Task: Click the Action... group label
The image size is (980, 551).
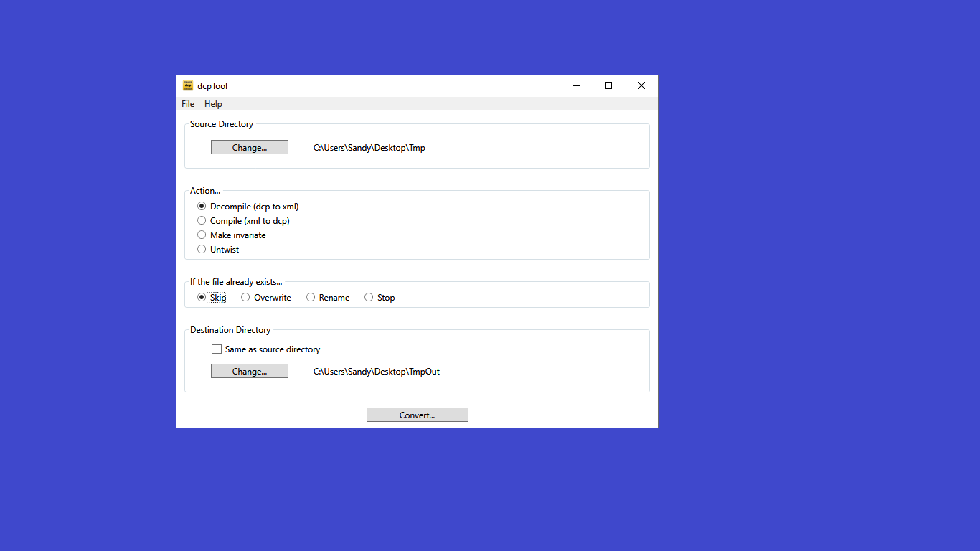Action: click(205, 191)
